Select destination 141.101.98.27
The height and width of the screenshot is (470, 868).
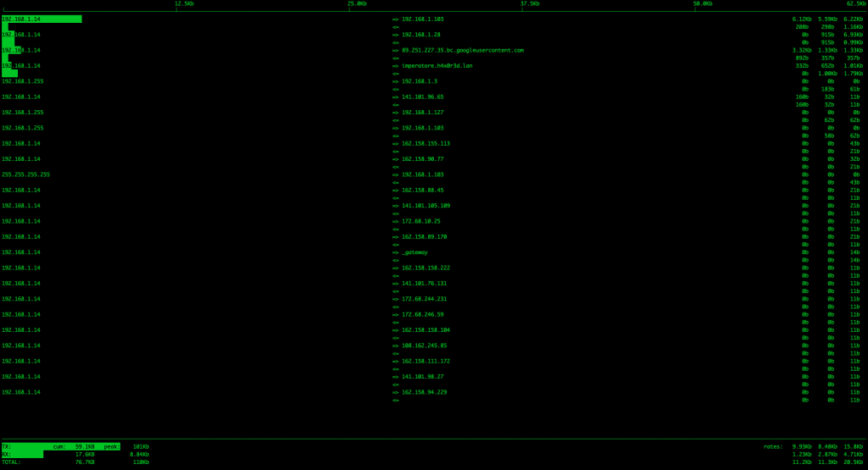(422, 377)
